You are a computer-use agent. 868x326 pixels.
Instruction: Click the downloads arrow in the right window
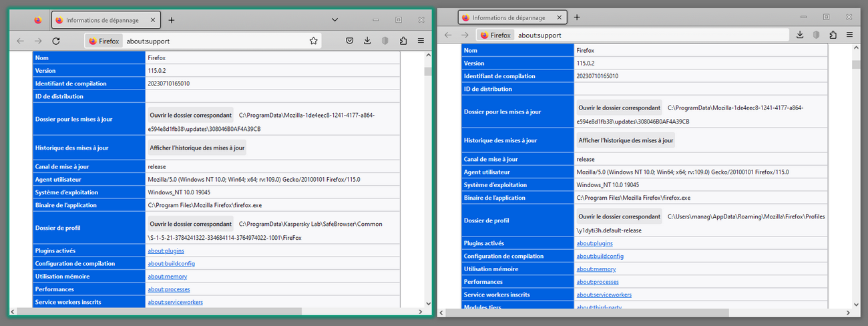(799, 35)
